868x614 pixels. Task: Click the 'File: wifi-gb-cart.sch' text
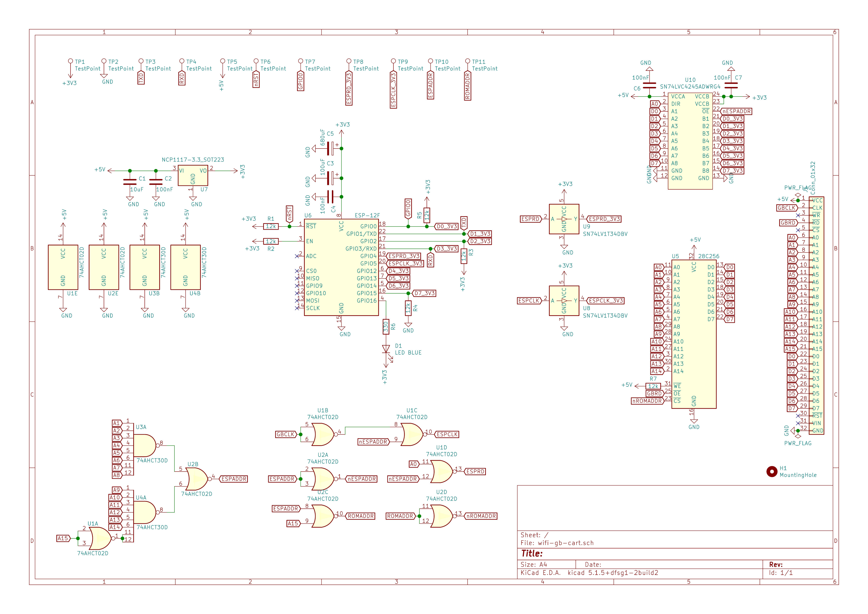[x=557, y=543]
